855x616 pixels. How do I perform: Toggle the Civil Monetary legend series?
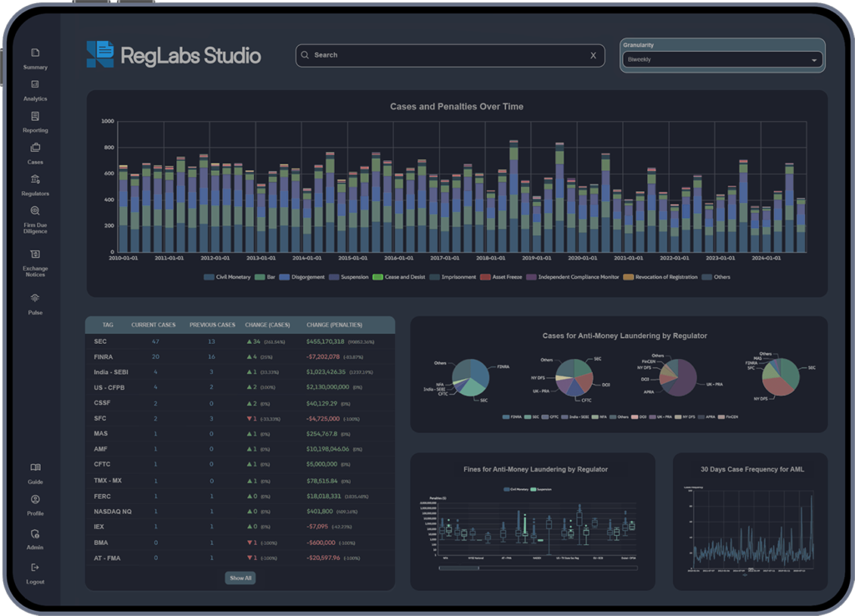pyautogui.click(x=227, y=277)
